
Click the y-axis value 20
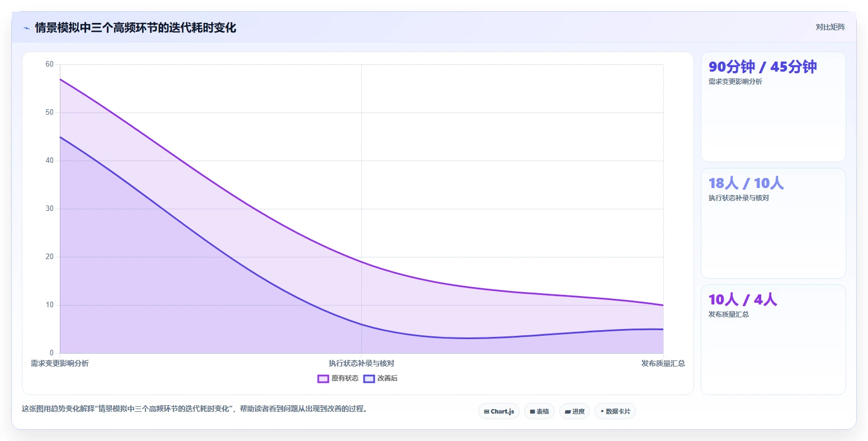50,257
